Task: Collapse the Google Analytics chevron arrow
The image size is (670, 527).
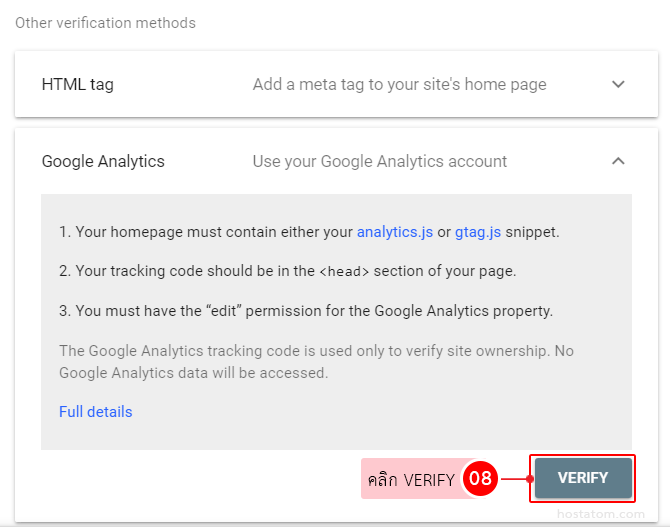Action: pos(618,161)
